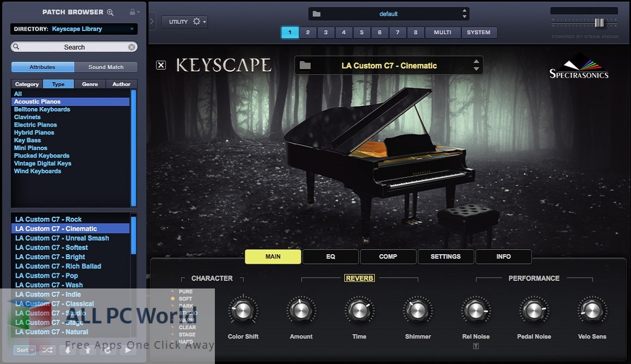
Task: Close the Keyscape view with the X box
Action: coord(161,65)
